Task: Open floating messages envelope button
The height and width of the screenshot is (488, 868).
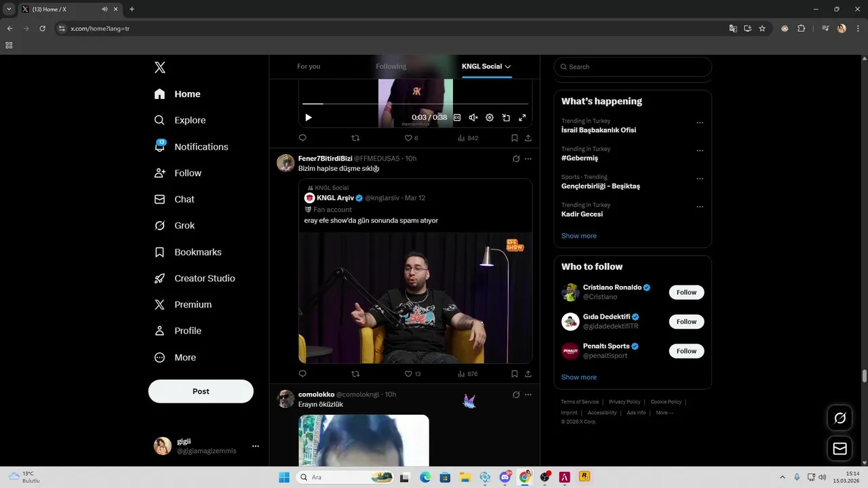Action: tap(840, 449)
